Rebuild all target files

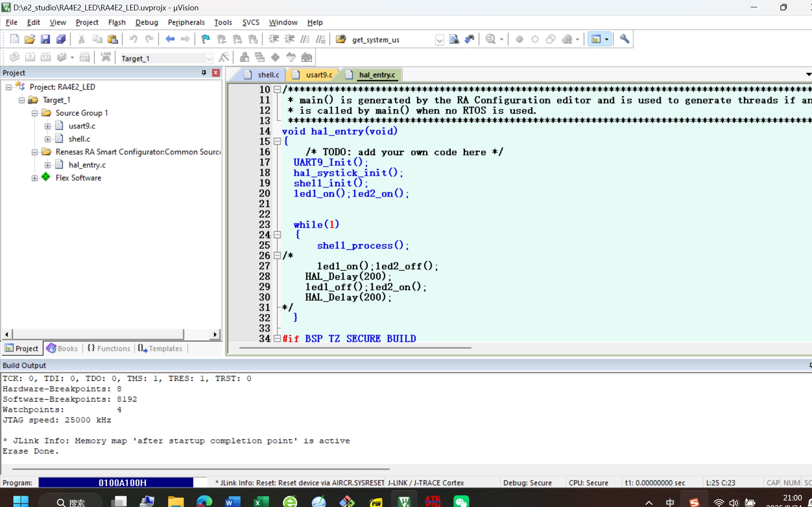(45, 57)
